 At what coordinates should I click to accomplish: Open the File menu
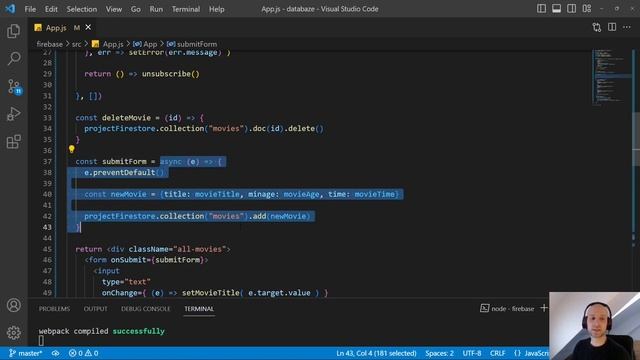point(30,9)
